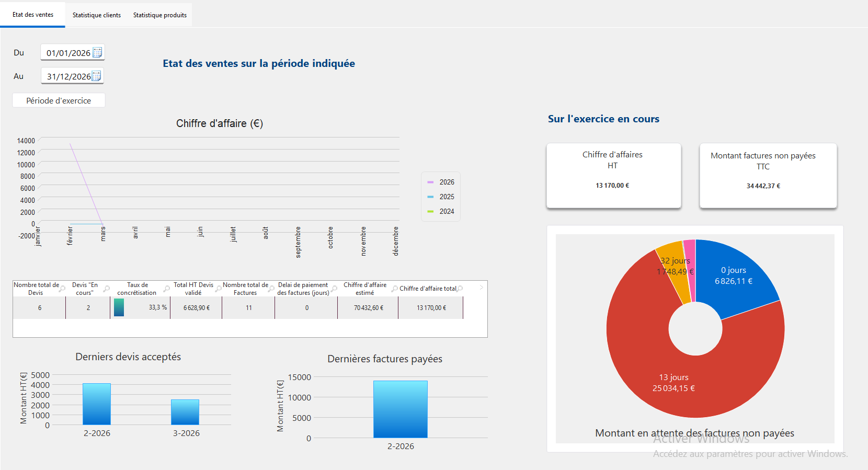Toggle the 2026 series in chart legend
868x470 pixels.
(441, 182)
